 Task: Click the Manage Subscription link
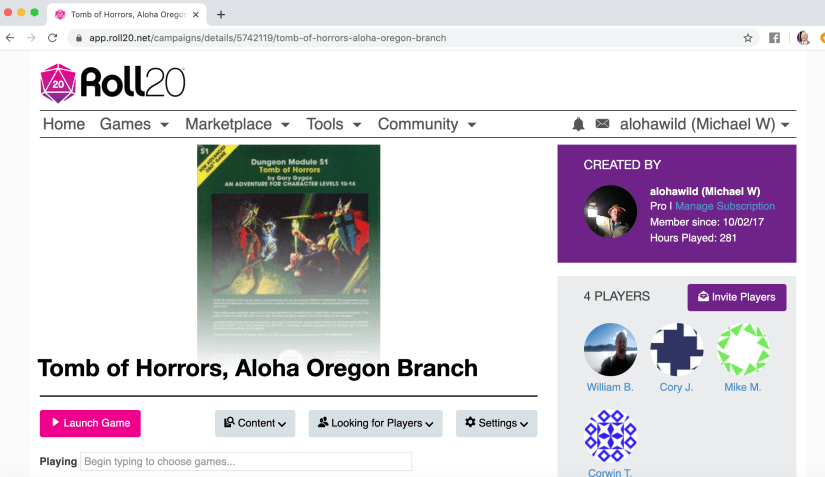point(725,206)
